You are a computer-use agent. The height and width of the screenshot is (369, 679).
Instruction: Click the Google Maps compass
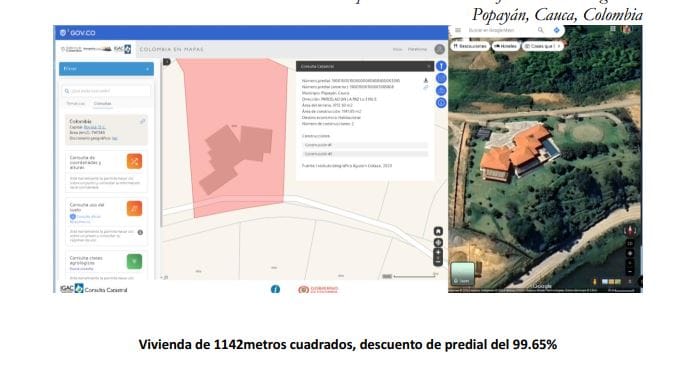click(630, 230)
